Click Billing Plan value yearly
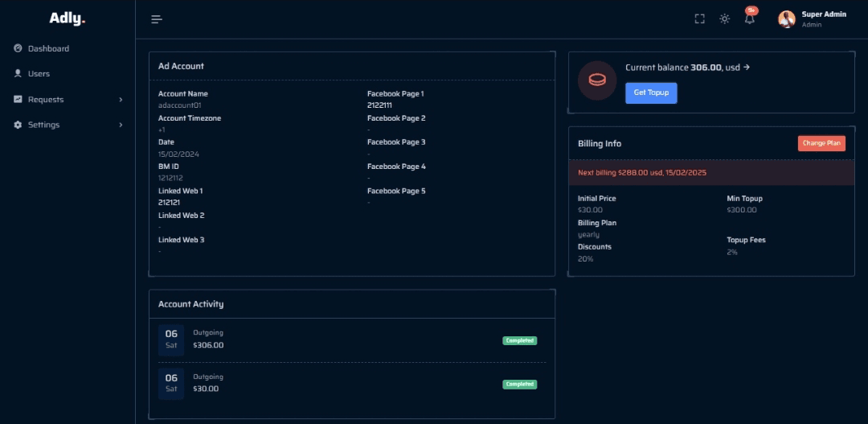This screenshot has height=424, width=868. (x=588, y=234)
